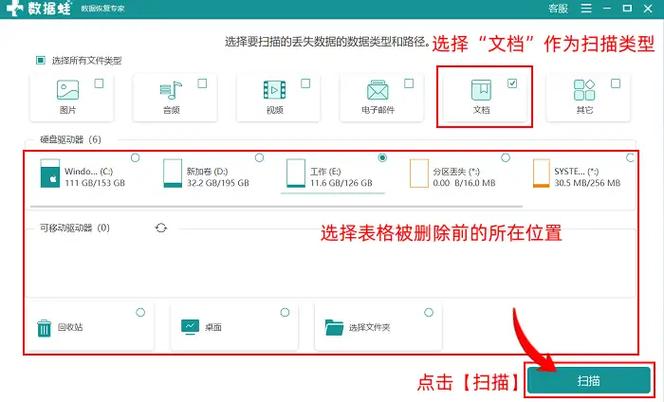This screenshot has width=664, height=402.
Task: Select the SYSTE... (*:) radio button
Action: pos(630,158)
